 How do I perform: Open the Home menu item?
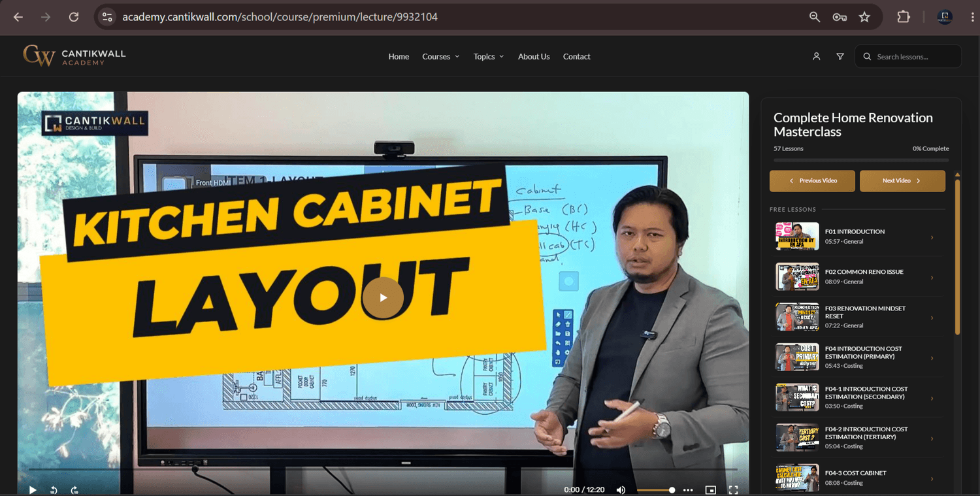[x=399, y=57]
